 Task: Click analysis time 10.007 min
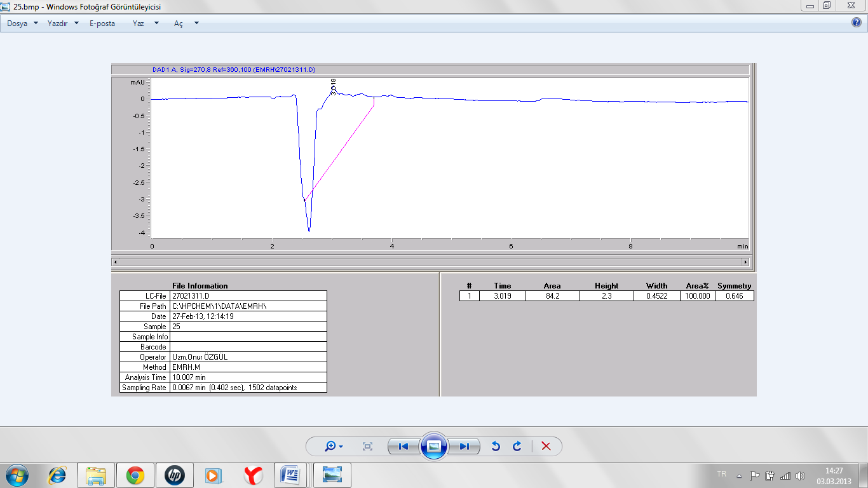click(248, 377)
